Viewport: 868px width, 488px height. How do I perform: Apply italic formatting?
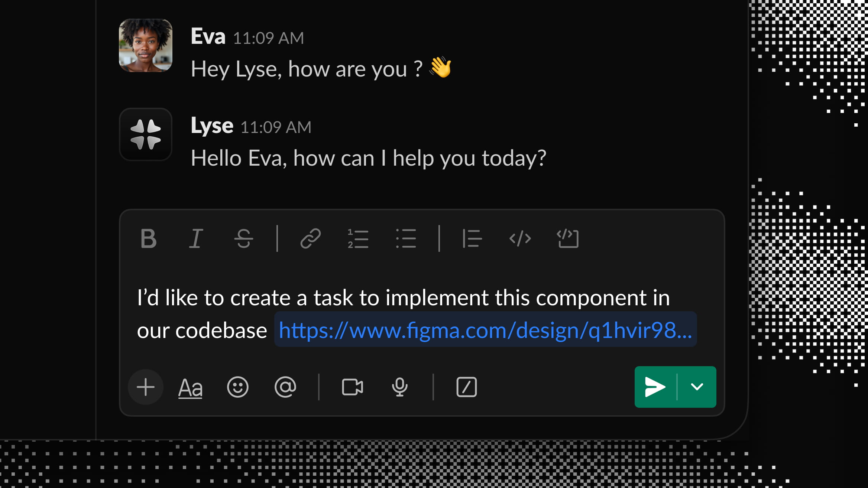[197, 239]
